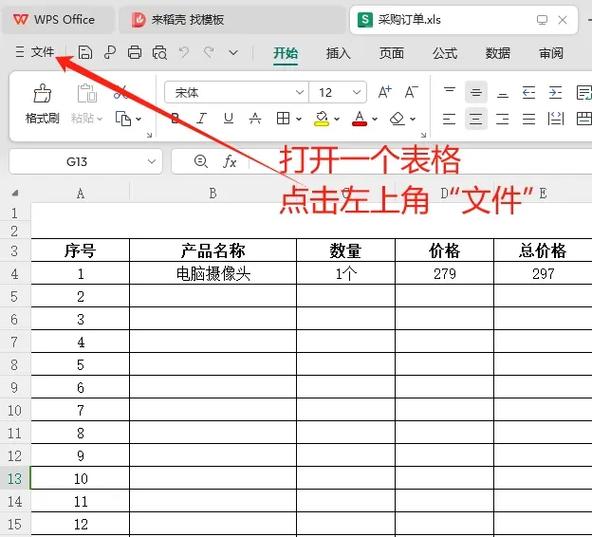Align text right
592x537 pixels.
(503, 119)
